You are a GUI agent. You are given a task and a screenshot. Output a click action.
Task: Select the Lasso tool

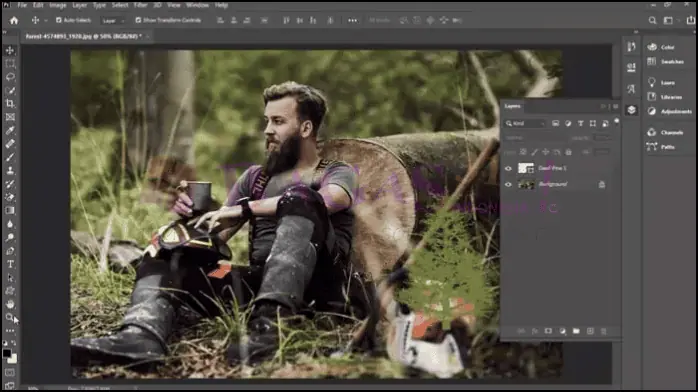10,77
